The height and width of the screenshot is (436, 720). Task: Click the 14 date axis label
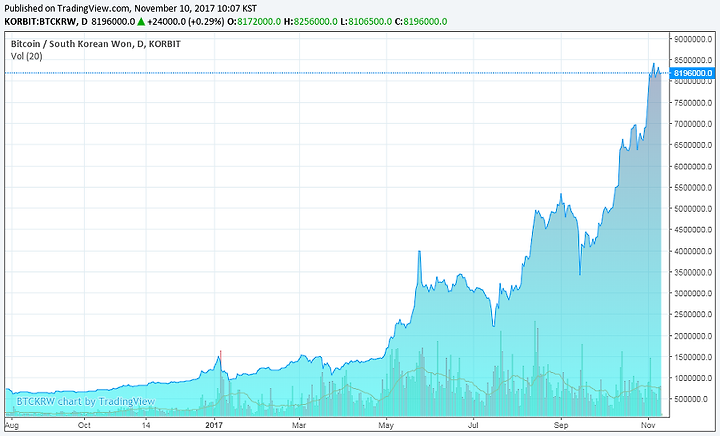[x=146, y=425]
